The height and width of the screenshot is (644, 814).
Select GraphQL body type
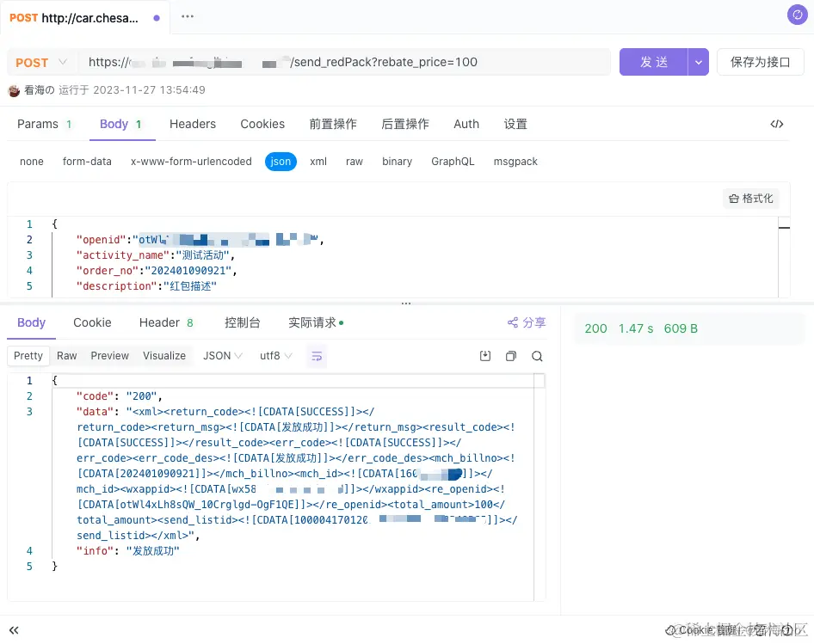(x=453, y=162)
